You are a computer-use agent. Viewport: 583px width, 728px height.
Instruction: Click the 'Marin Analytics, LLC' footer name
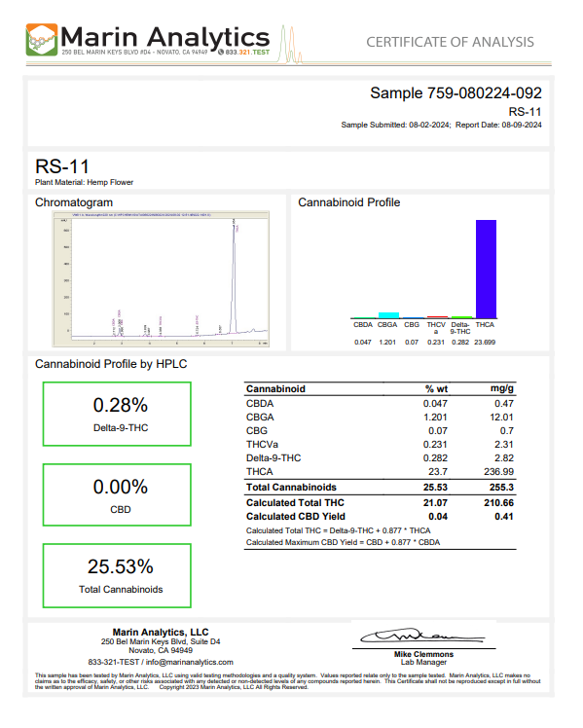click(161, 633)
